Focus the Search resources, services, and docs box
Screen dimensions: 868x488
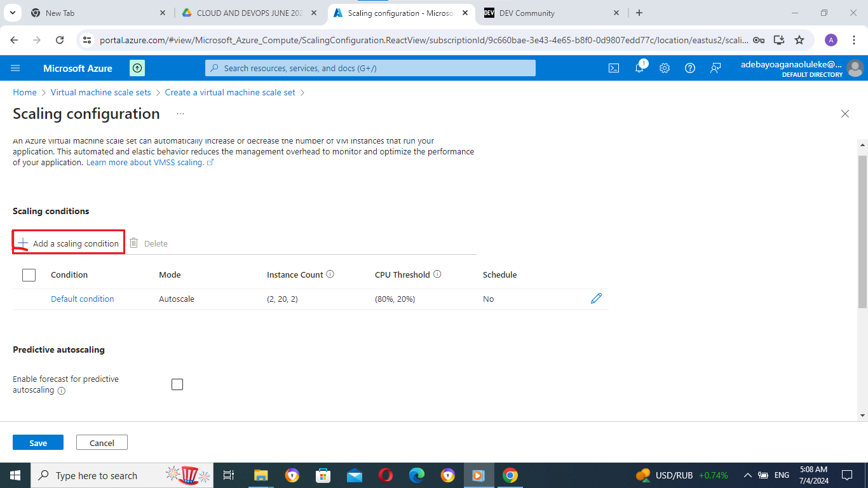click(x=370, y=68)
